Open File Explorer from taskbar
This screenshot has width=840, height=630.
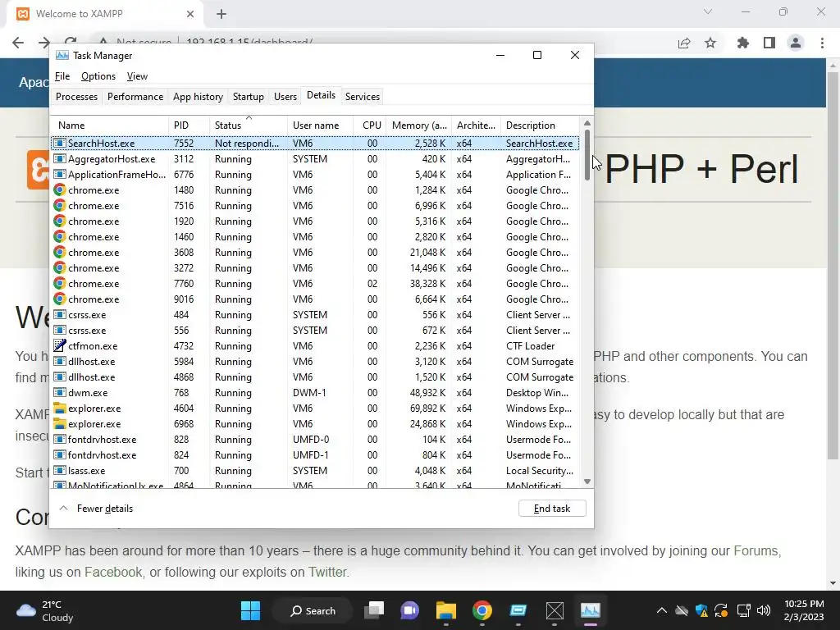point(445,610)
